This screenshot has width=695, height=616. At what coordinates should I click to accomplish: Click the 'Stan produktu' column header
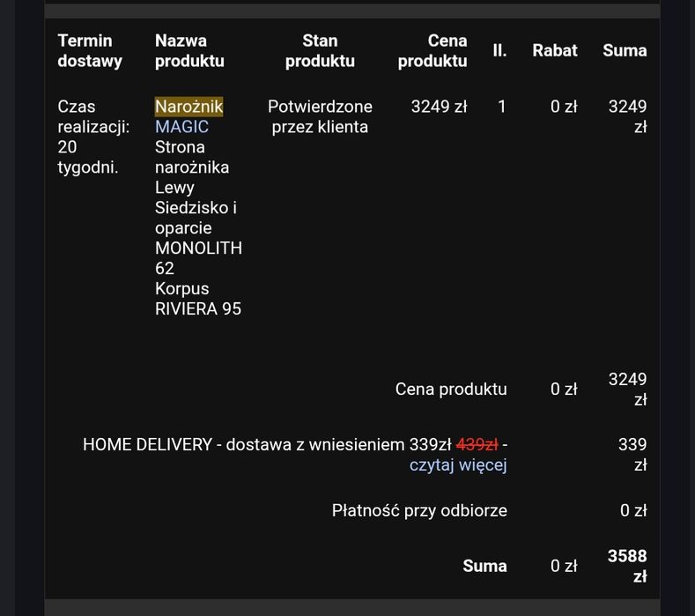[x=320, y=50]
